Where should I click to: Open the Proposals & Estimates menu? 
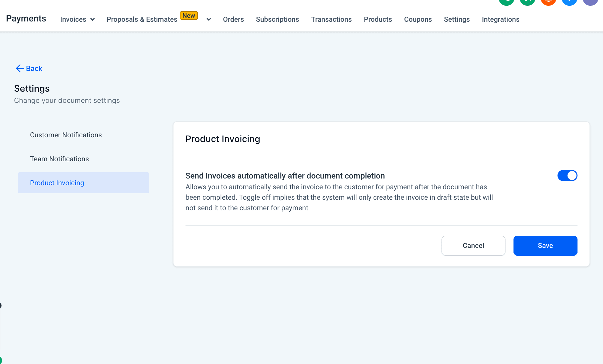(142, 19)
